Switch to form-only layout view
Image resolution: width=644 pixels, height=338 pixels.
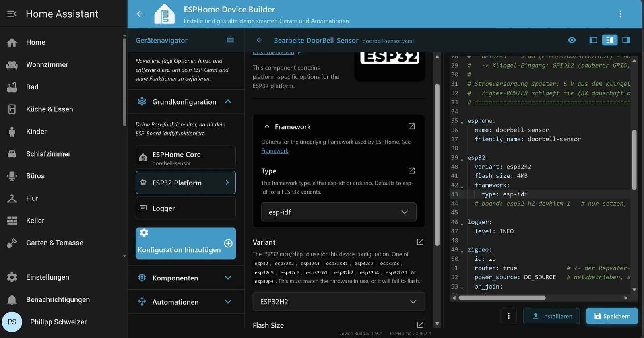click(x=593, y=40)
